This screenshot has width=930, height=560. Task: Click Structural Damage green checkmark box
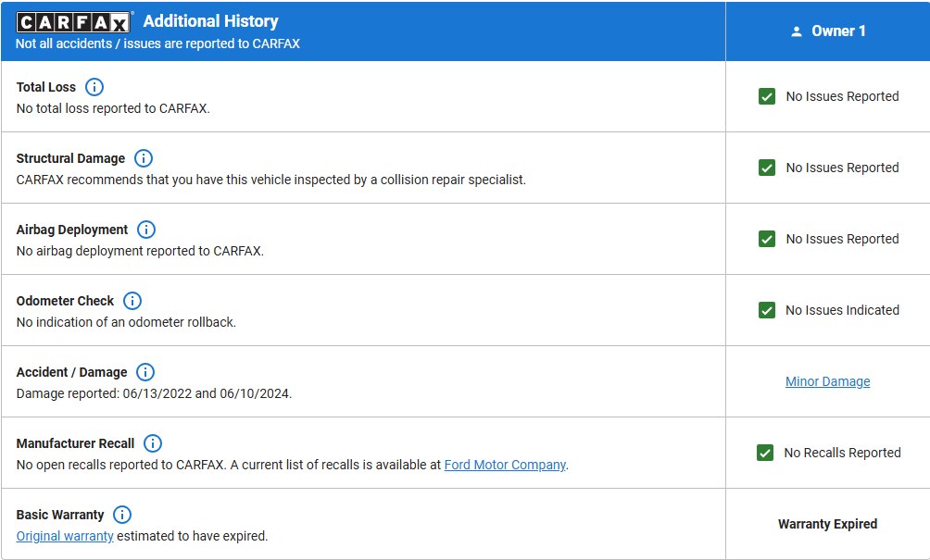pyautogui.click(x=767, y=168)
